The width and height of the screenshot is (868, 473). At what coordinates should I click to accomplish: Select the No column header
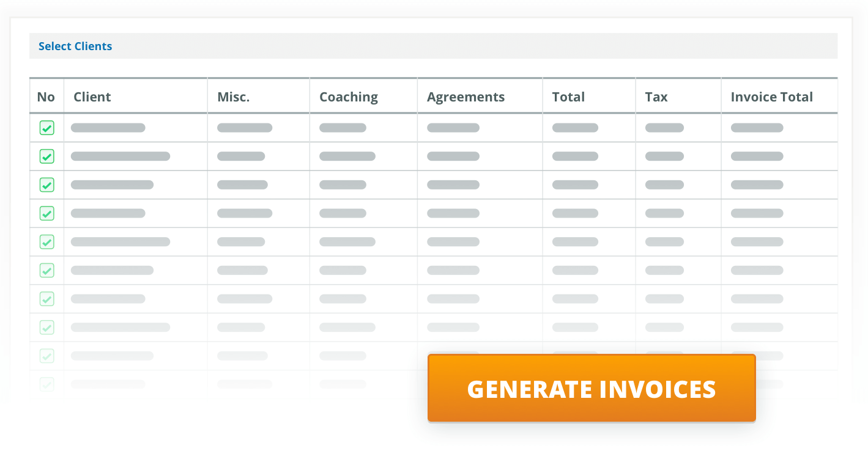(46, 97)
